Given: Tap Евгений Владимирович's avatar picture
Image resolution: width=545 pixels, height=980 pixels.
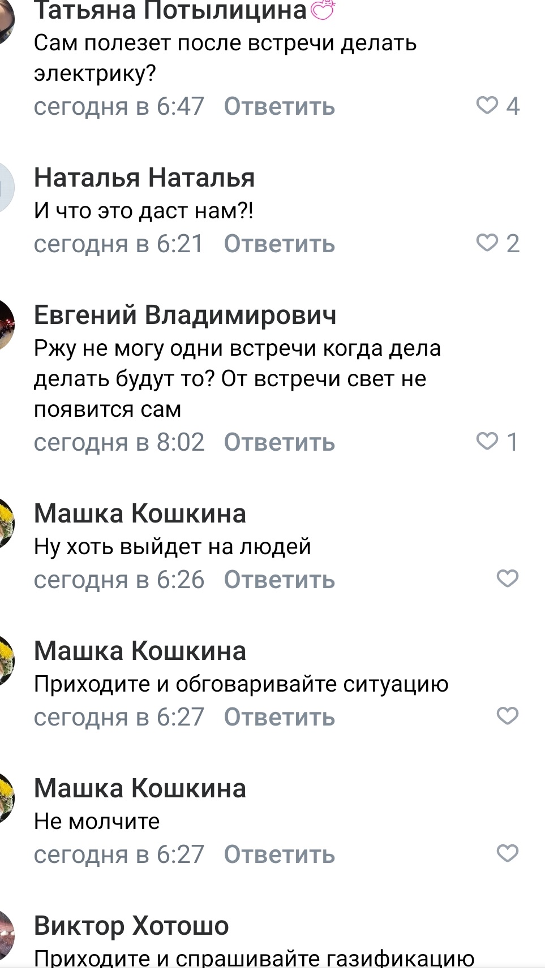Looking at the screenshot, I should 6,325.
